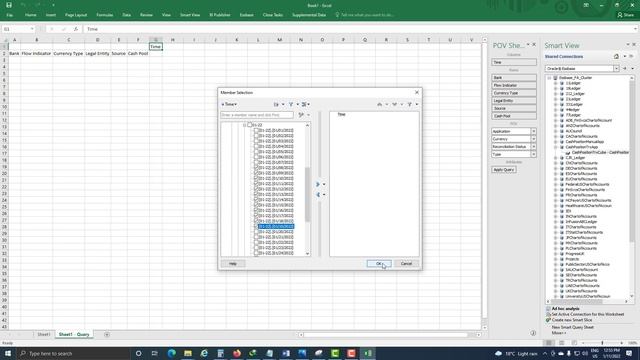This screenshot has width=640, height=360.
Task: Click the Help button in Member Selection
Action: pos(233,264)
